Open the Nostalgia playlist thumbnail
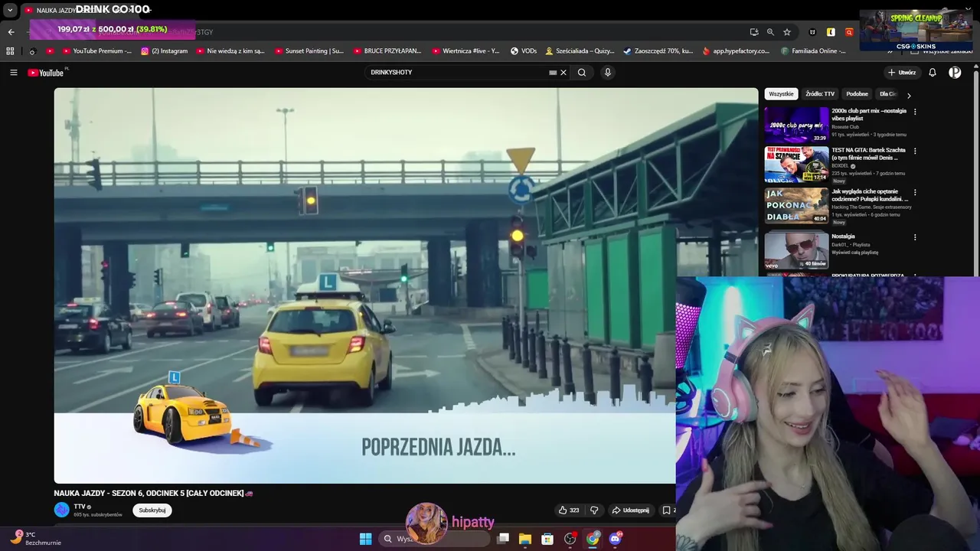Screen dimensions: 980x551 796,250
